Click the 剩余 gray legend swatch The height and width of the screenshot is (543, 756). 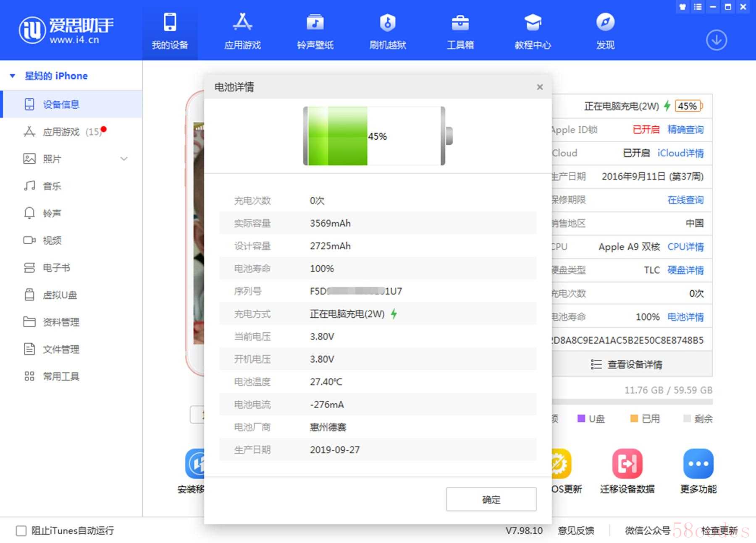point(687,418)
